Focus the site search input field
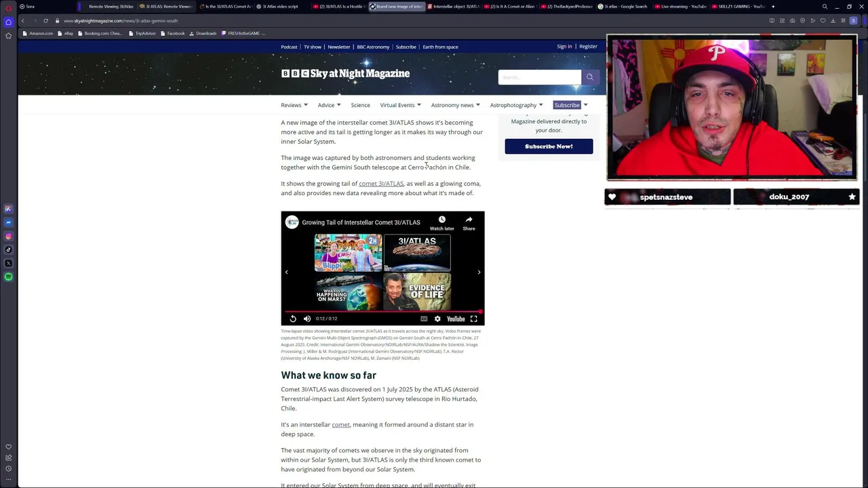This screenshot has height=488, width=868. 540,77
